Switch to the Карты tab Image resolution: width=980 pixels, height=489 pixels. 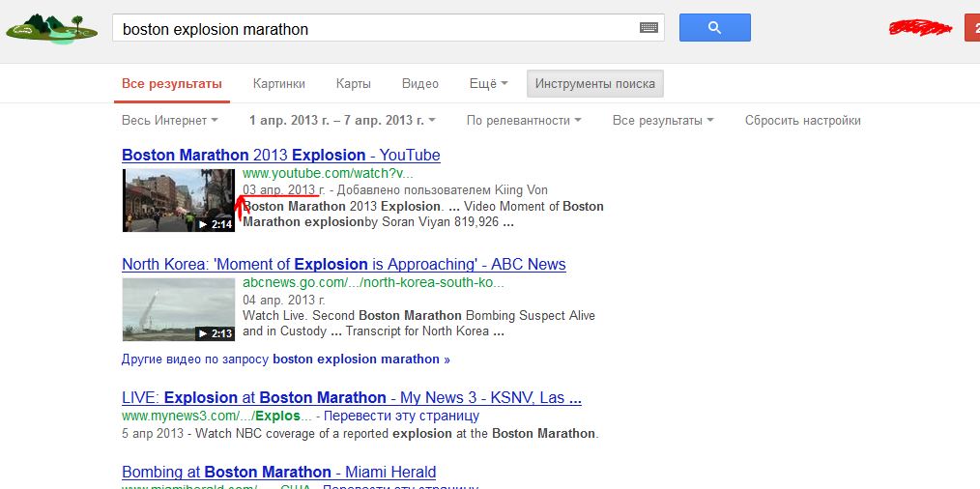pos(353,84)
